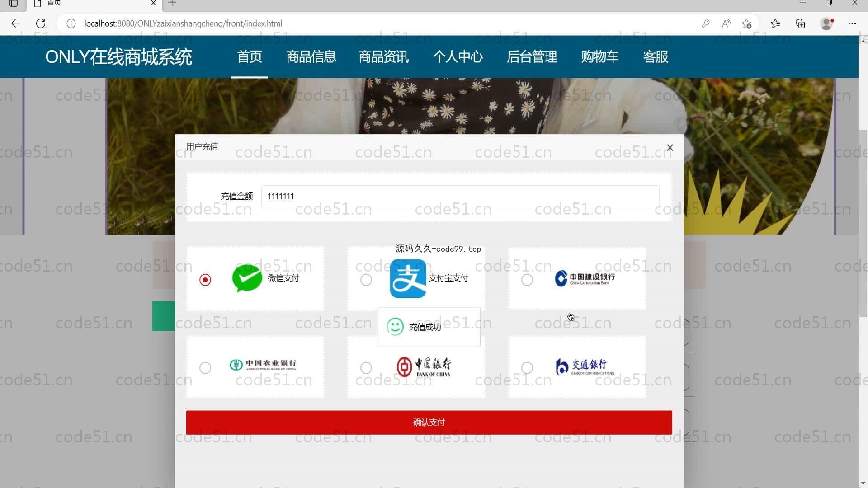Open the browser profile avatar
This screenshot has width=868, height=488.
(827, 23)
